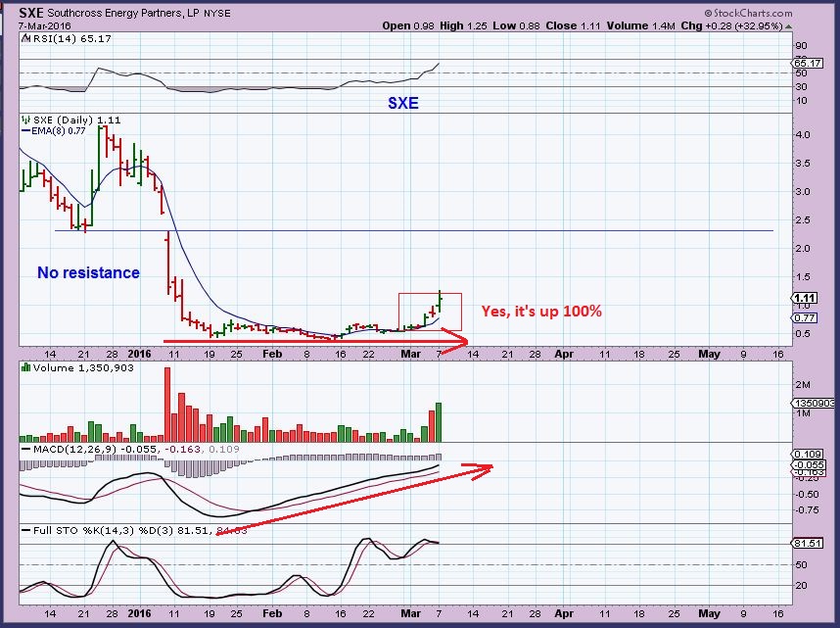
Task: Click the 1350903 volume tag on axis
Action: coord(814,404)
